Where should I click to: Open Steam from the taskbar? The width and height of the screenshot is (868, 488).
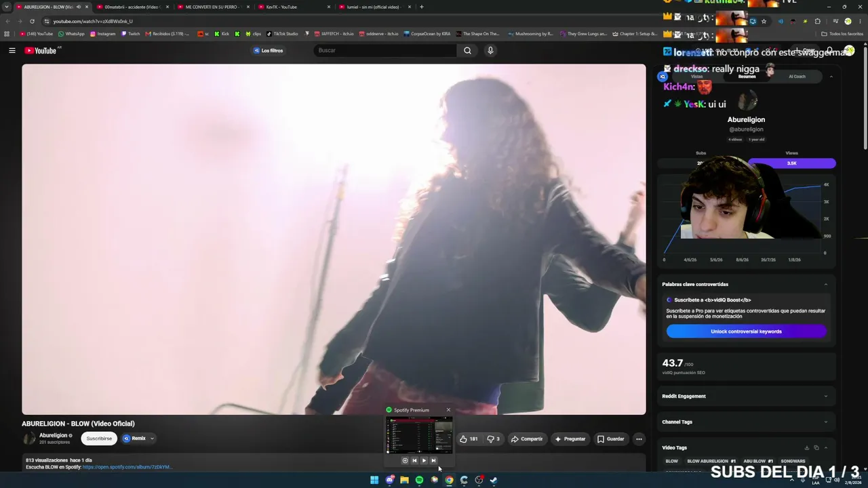(494, 480)
